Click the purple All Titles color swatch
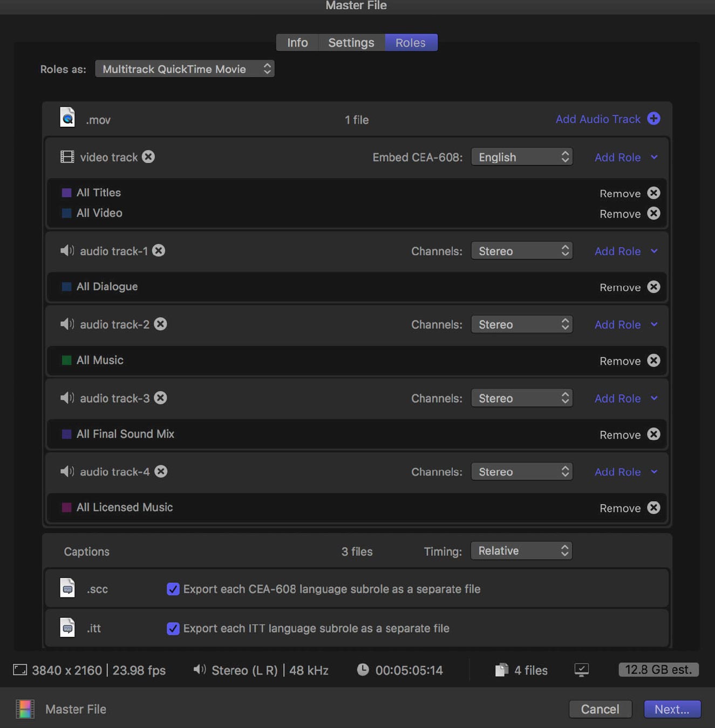 (x=66, y=193)
